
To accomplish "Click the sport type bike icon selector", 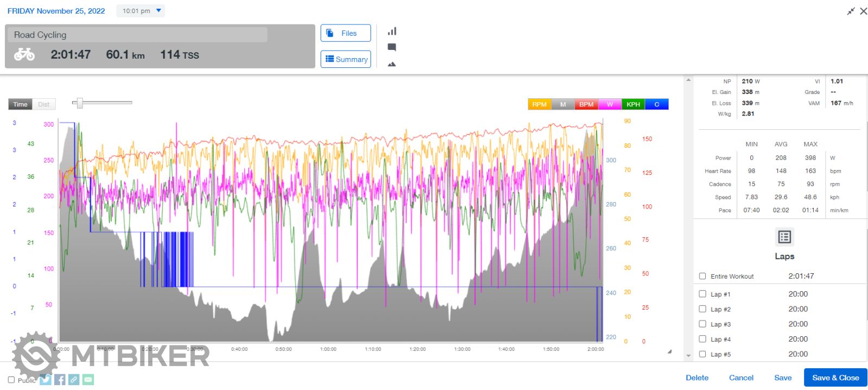I will click(24, 54).
